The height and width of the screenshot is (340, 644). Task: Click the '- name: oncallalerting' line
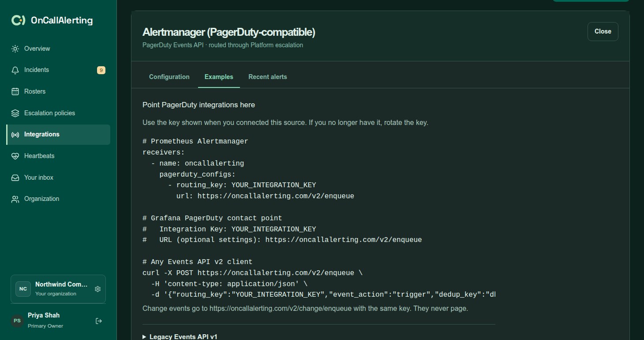[x=198, y=163]
